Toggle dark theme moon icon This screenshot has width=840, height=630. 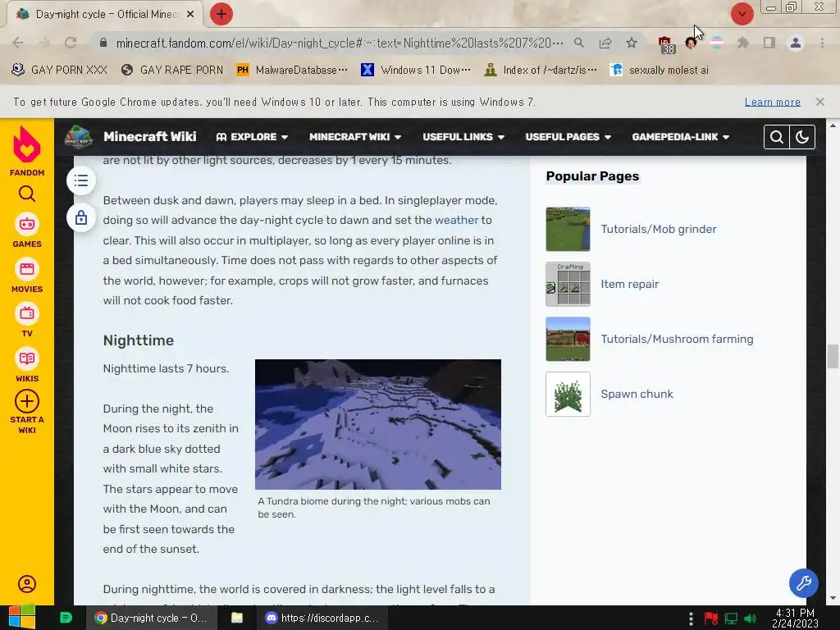click(x=802, y=137)
